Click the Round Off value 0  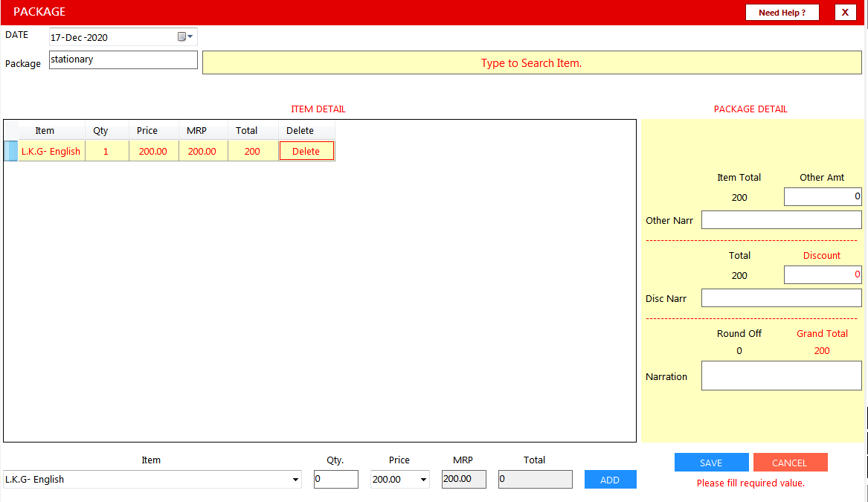pyautogui.click(x=739, y=350)
